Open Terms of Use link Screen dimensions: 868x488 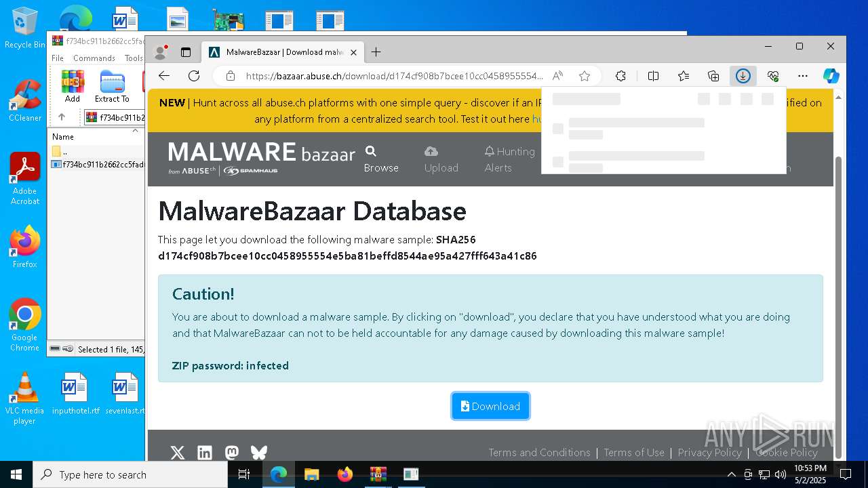[634, 453]
